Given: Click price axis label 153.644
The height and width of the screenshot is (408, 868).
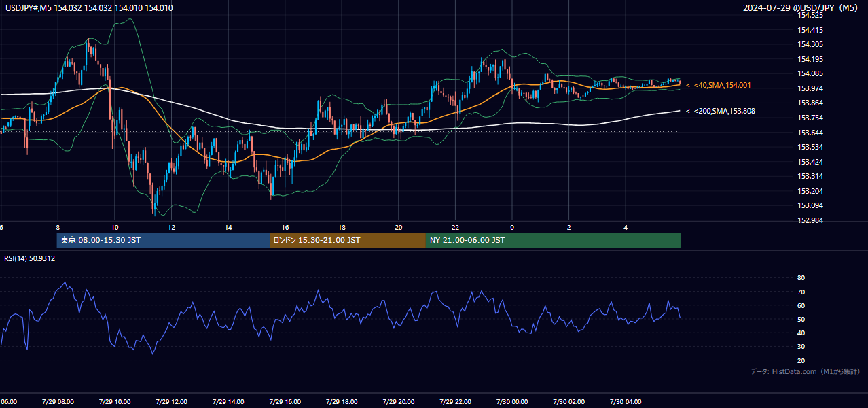Looking at the screenshot, I should click(x=810, y=133).
